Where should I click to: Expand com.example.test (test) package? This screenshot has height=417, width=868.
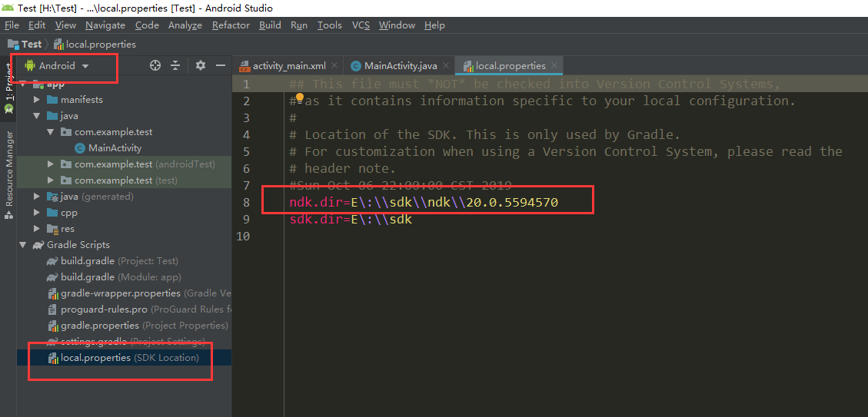[x=51, y=180]
